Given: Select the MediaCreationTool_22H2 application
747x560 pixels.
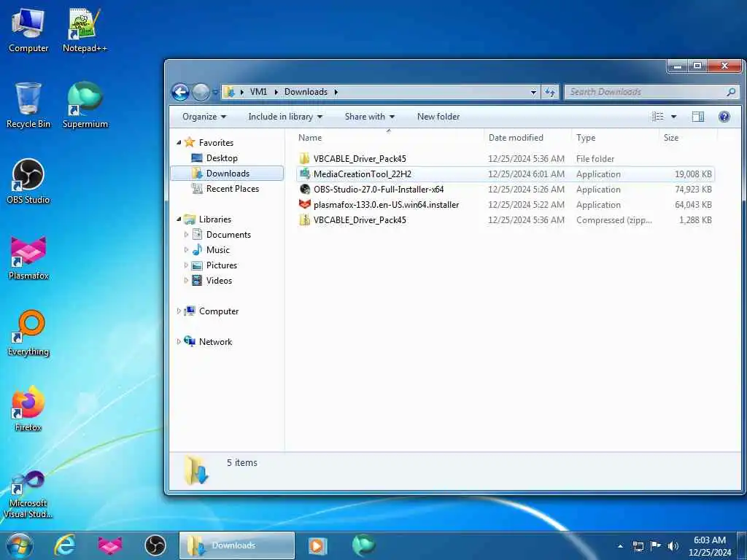Looking at the screenshot, I should click(x=505, y=174).
